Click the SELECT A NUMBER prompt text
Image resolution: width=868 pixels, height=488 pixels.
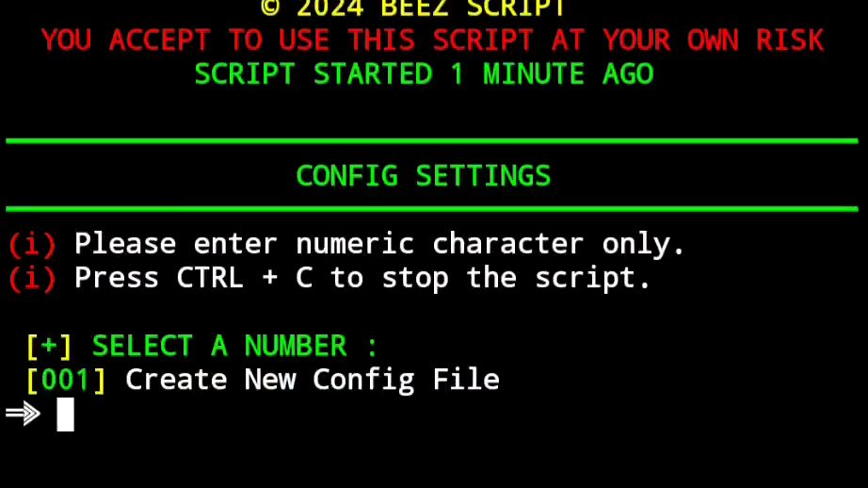[x=219, y=346]
